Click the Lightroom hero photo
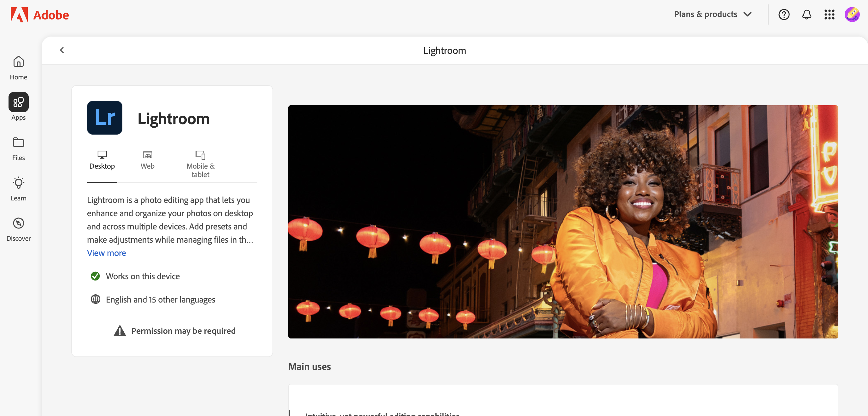Screen dimensions: 868x416 coord(563,222)
